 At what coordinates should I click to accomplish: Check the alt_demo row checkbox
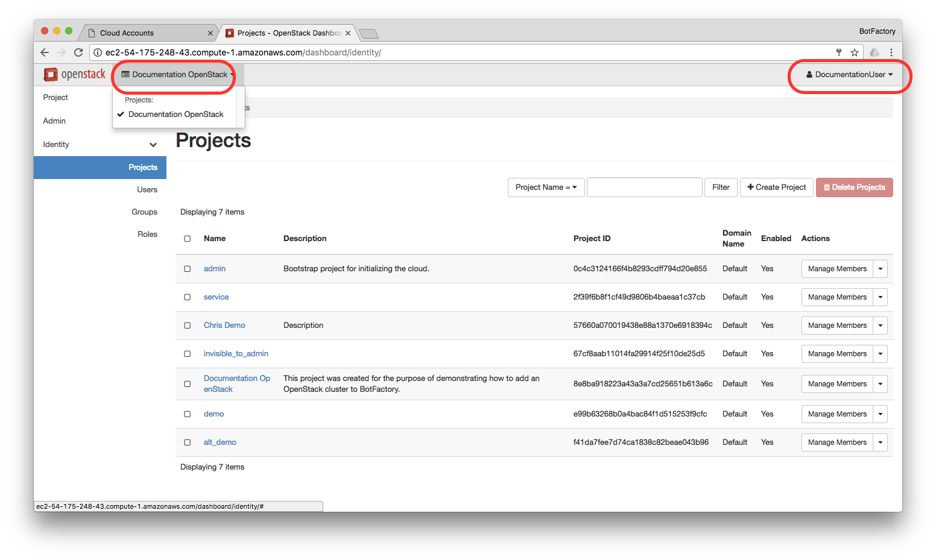[188, 442]
